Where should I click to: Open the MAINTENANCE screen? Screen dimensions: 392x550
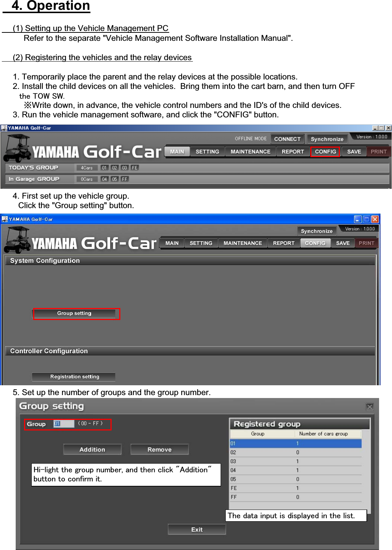(x=250, y=151)
